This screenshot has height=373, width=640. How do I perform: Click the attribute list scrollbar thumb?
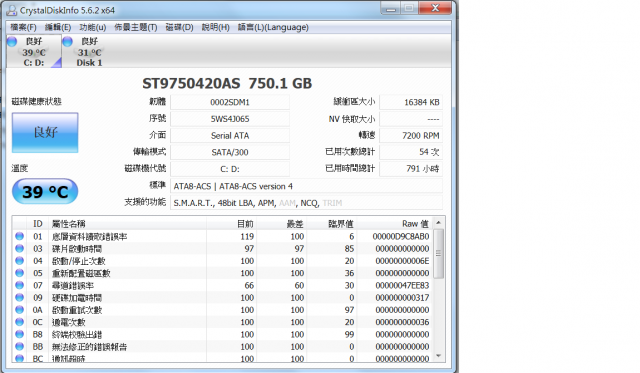[438, 253]
